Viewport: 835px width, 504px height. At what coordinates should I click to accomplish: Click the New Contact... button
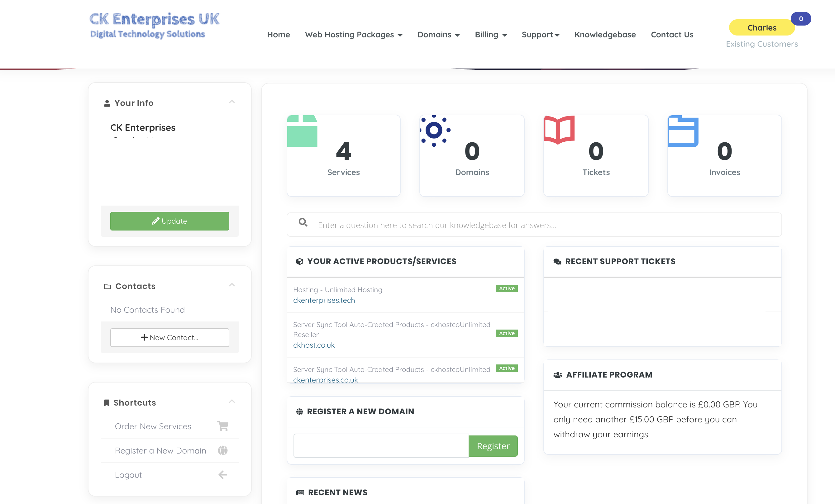[x=169, y=337]
